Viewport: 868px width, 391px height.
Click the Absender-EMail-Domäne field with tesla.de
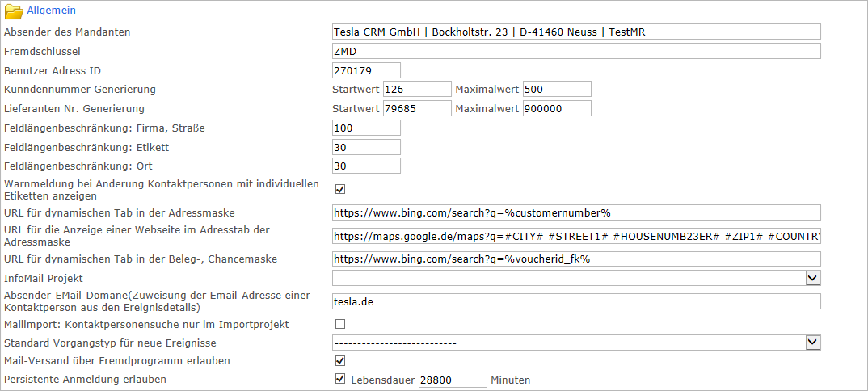[x=576, y=301]
